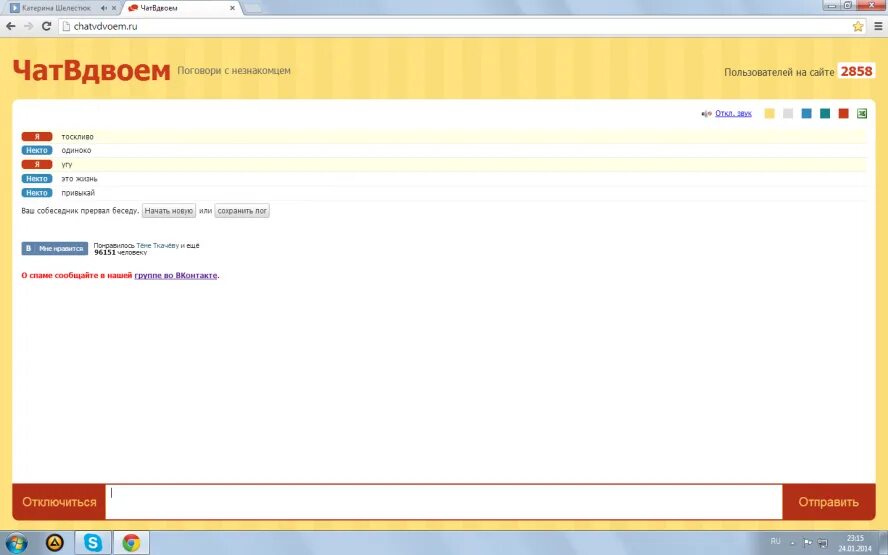Open the Chrome menu button

point(878,26)
